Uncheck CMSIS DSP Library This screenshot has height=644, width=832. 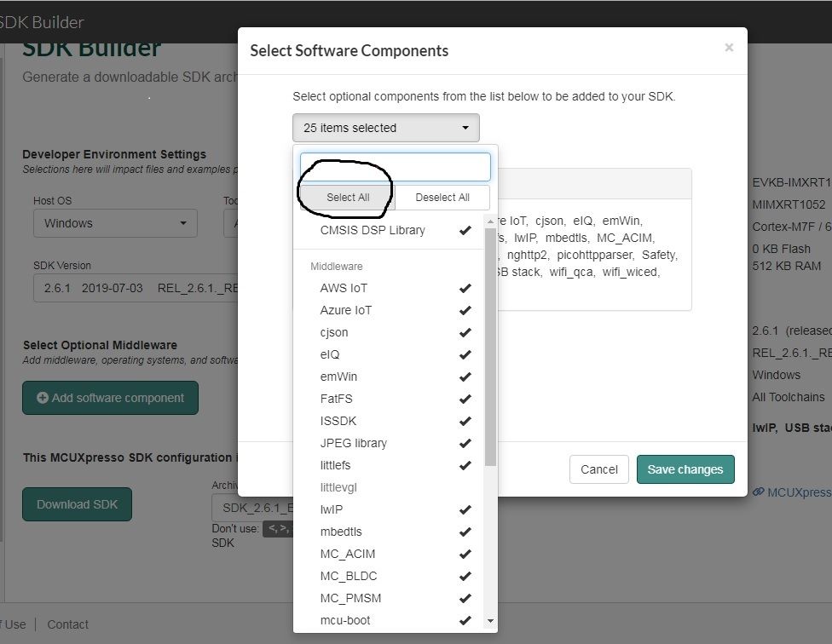point(389,230)
